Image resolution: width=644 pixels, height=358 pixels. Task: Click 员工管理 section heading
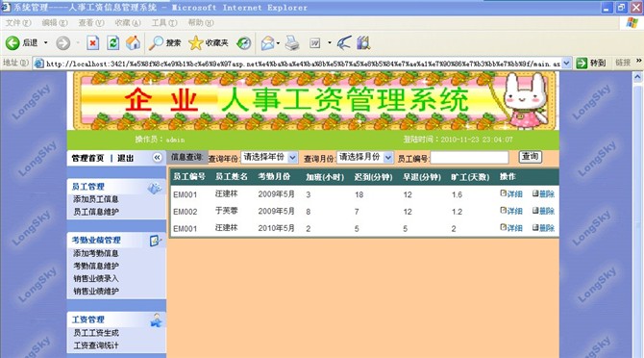87,187
